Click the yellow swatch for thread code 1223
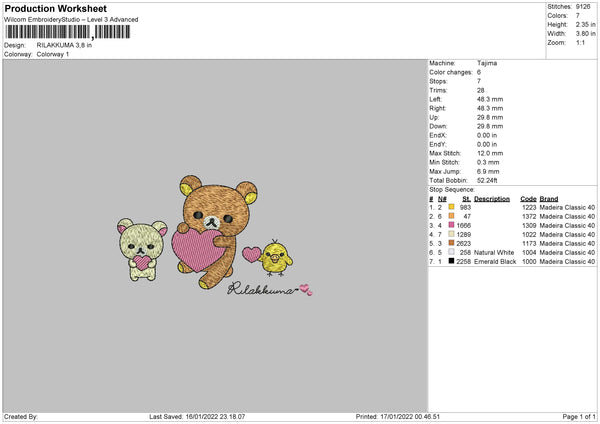 pos(452,207)
